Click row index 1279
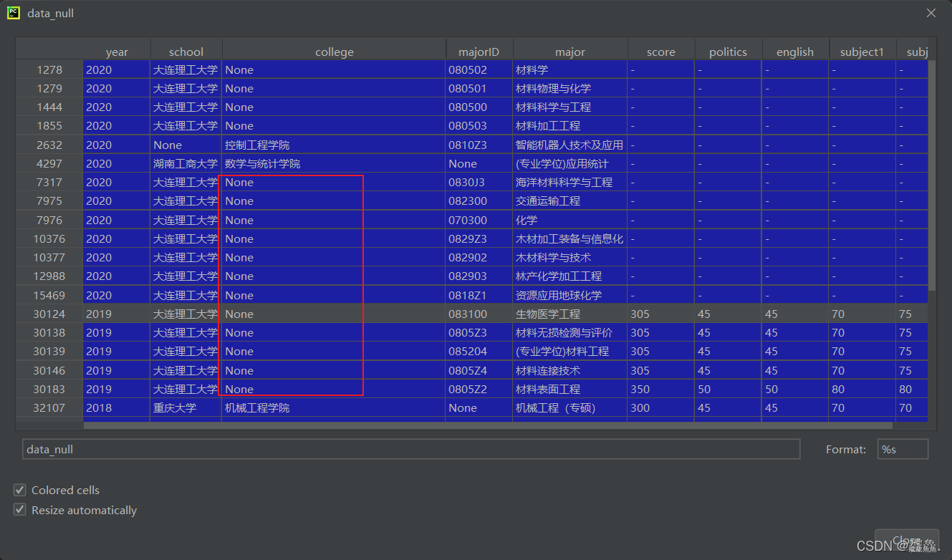 point(49,88)
